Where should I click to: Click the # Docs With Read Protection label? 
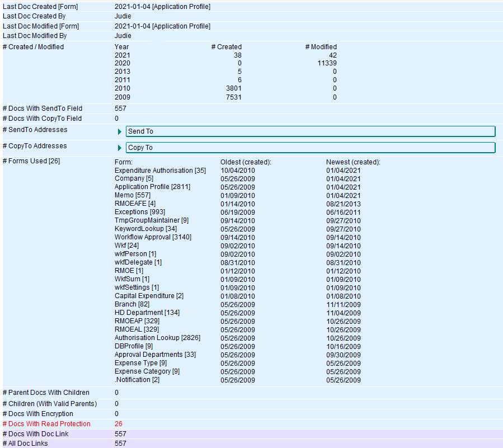[46, 424]
